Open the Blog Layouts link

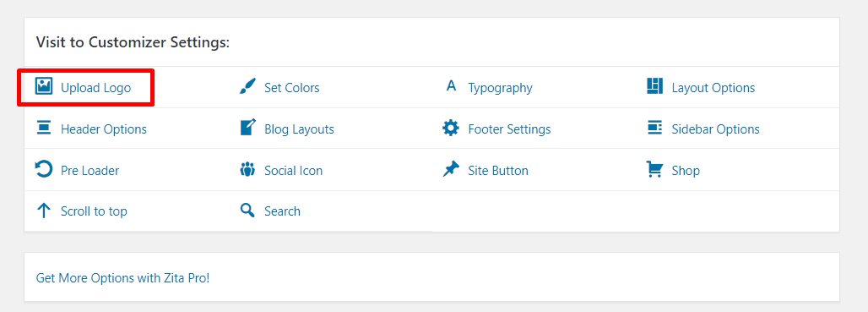tap(300, 129)
